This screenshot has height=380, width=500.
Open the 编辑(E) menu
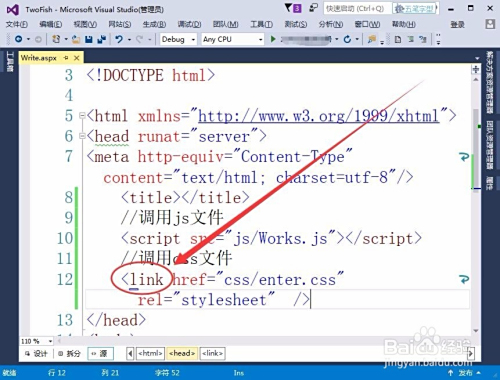point(50,24)
